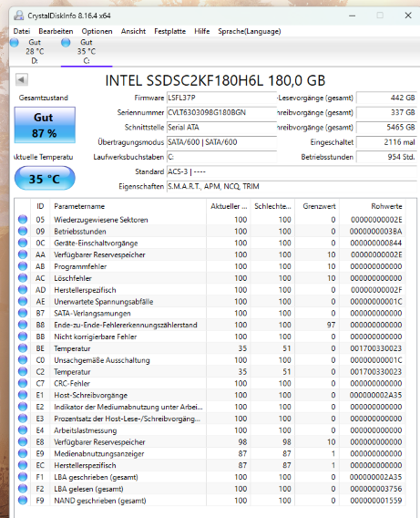Click status orb of Wiederzugewiesene Sektoren row
Image resolution: width=420 pixels, height=518 pixels.
pyautogui.click(x=23, y=220)
